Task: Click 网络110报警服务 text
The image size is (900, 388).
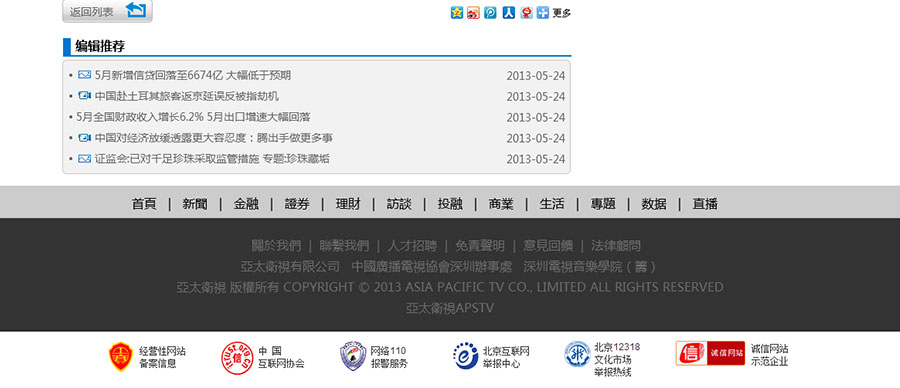Action: pos(389,357)
